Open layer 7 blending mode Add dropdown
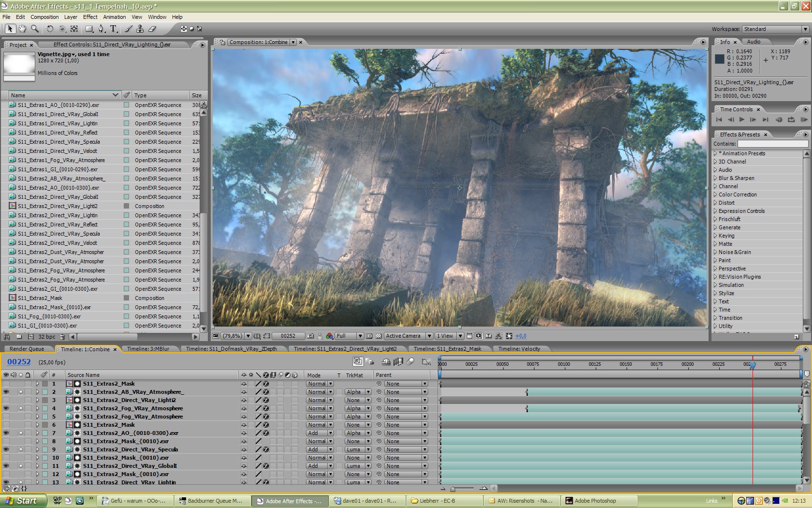Viewport: 812px width, 508px height. 319,433
